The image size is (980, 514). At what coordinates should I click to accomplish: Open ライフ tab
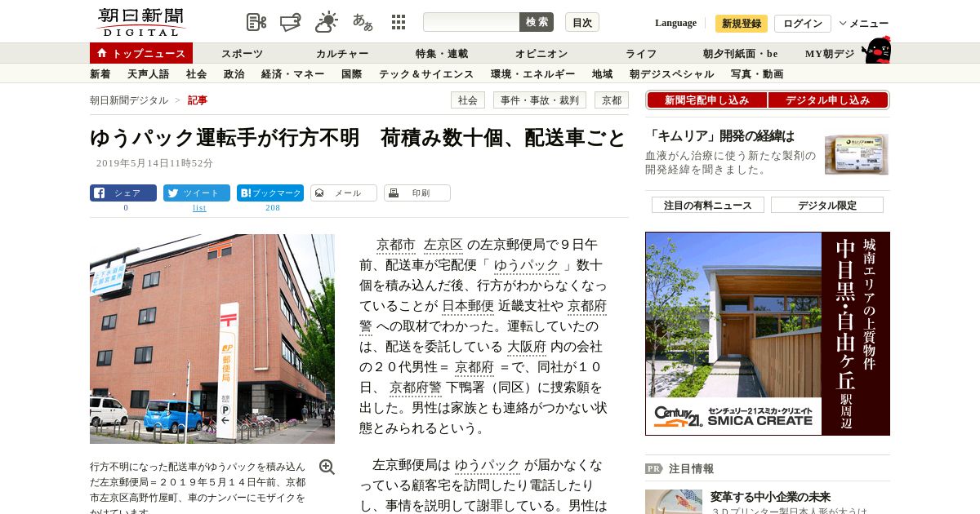641,54
